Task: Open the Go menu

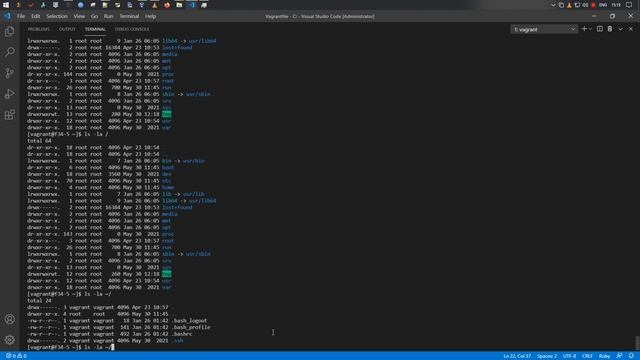Action: (94, 16)
